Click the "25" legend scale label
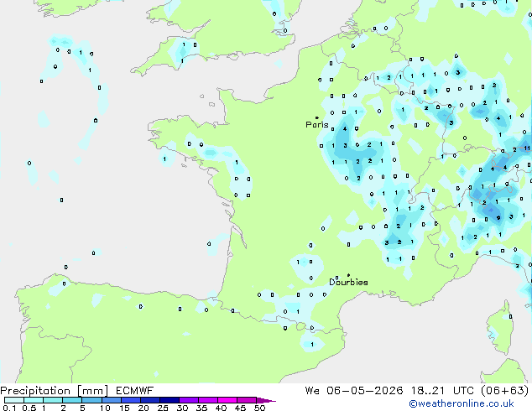 (163, 408)
